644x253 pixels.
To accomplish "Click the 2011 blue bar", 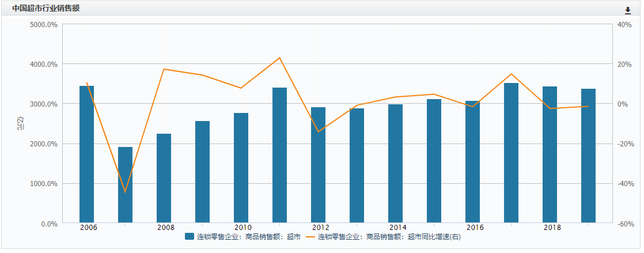I will [279, 154].
